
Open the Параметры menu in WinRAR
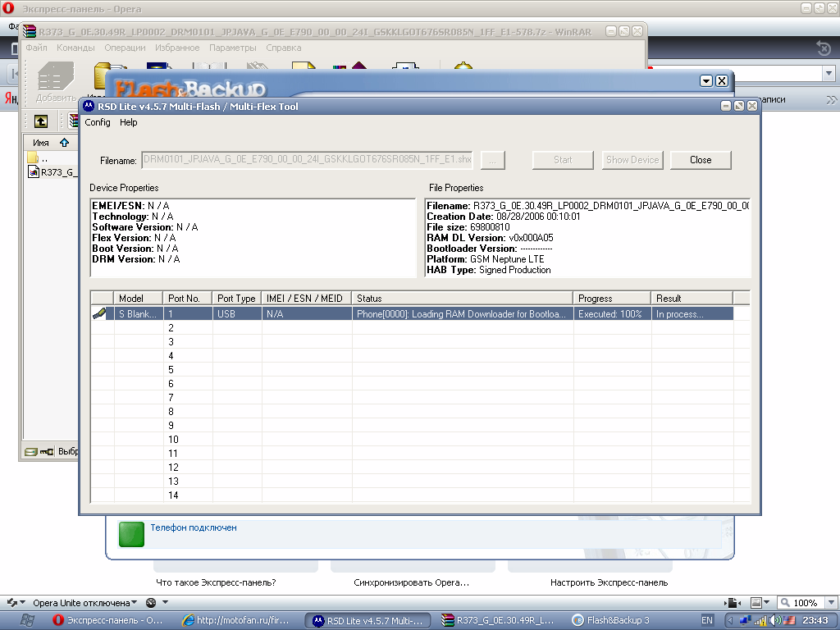pos(232,48)
